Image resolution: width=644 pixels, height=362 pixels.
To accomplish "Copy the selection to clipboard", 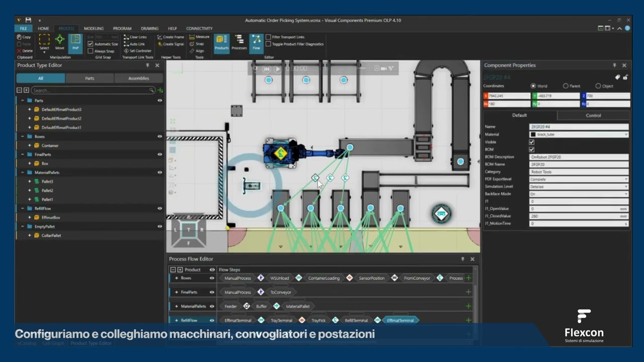I will point(24,37).
